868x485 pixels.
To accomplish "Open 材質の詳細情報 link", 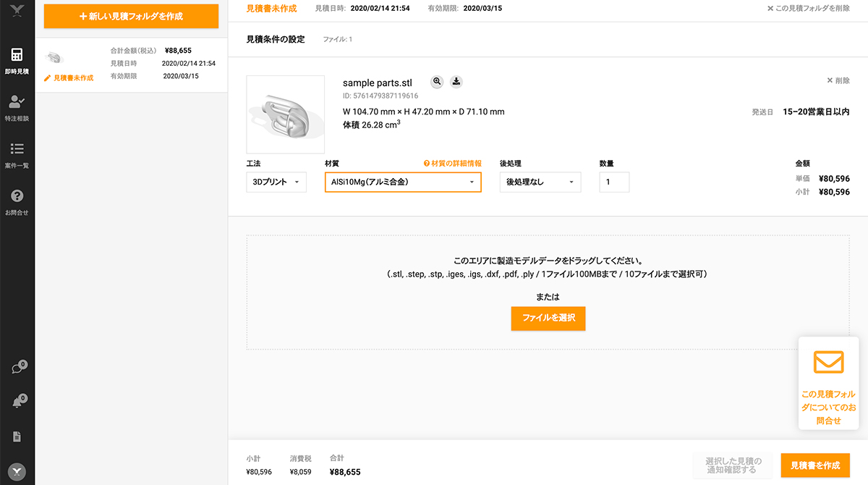I will click(452, 164).
